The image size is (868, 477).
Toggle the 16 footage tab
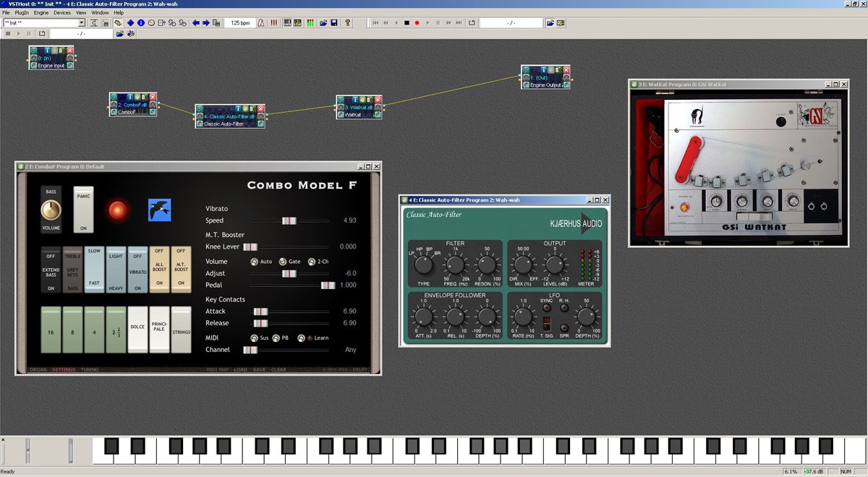click(51, 330)
